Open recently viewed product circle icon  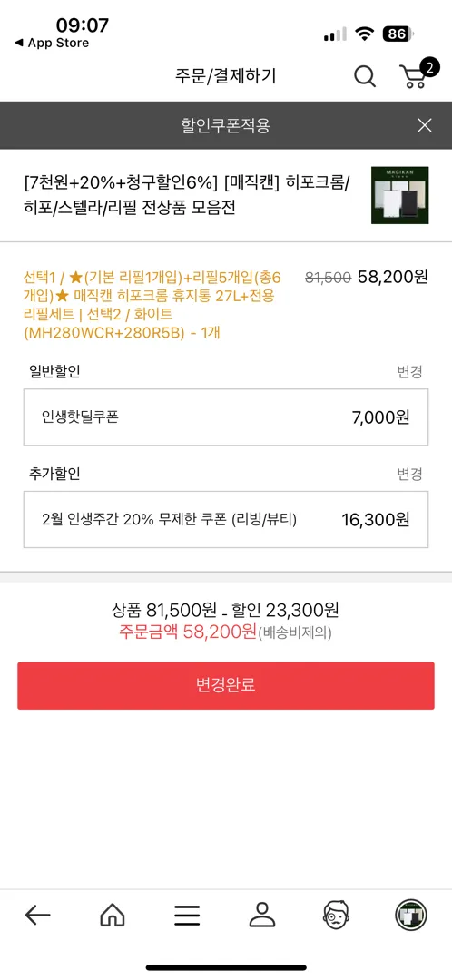(411, 916)
